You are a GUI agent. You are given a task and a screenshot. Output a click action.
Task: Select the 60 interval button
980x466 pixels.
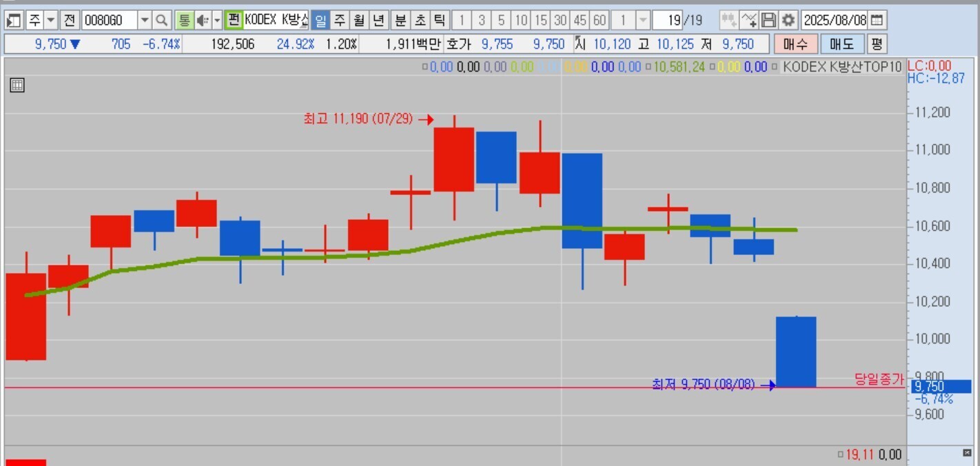pyautogui.click(x=600, y=20)
